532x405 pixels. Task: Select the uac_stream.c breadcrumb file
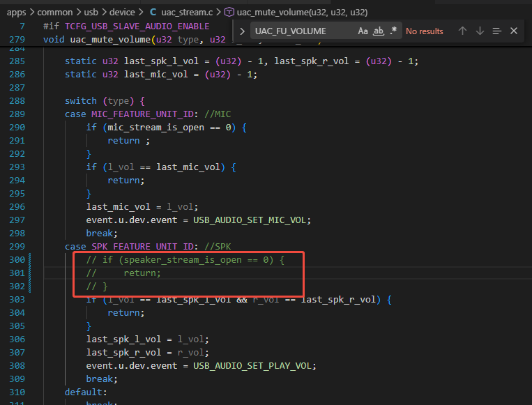coord(187,13)
